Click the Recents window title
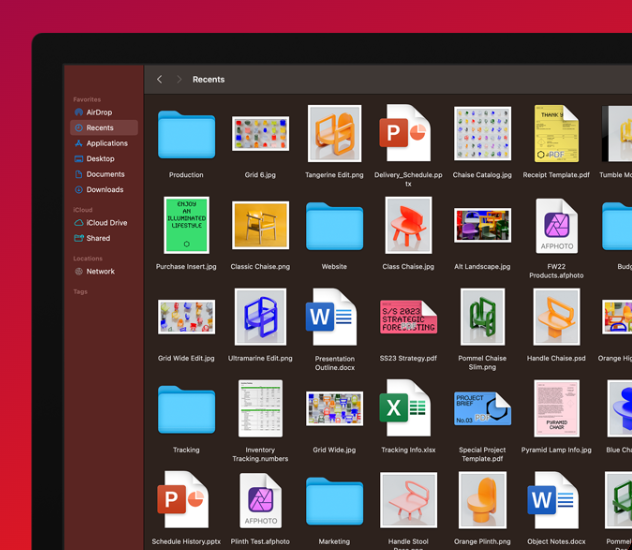Viewport: 632px width, 550px height. 208,79
